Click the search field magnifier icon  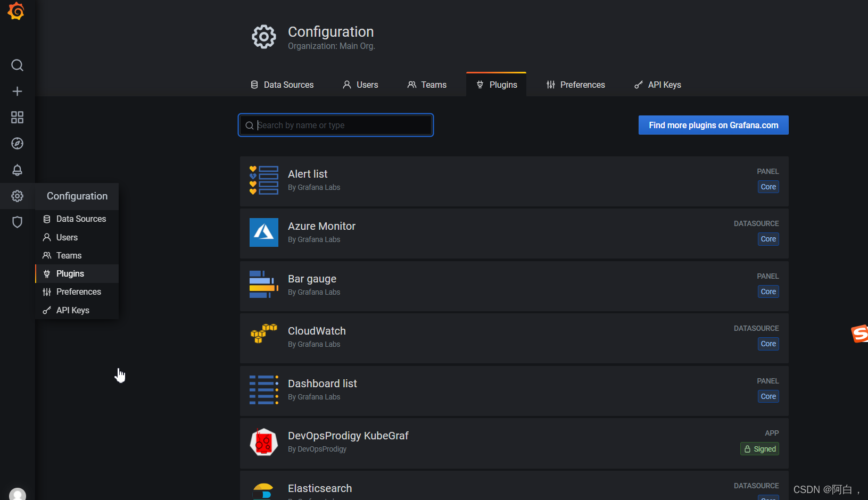point(249,126)
